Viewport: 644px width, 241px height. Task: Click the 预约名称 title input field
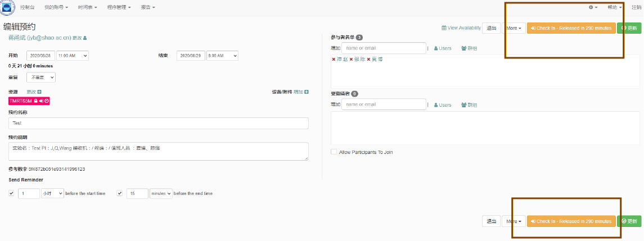coord(159,123)
